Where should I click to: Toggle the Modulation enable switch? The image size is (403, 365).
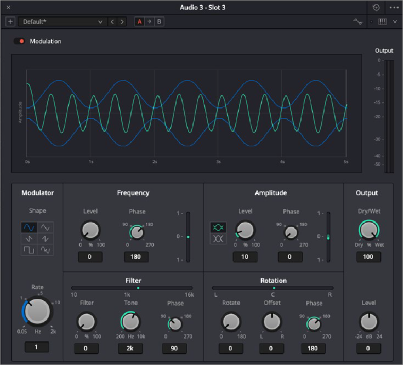click(19, 41)
